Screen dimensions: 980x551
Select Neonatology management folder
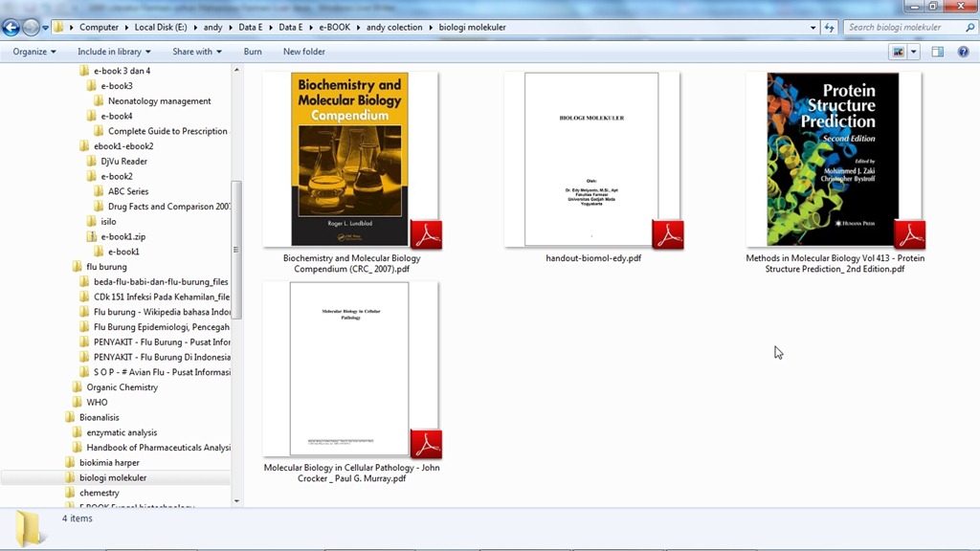[160, 100]
